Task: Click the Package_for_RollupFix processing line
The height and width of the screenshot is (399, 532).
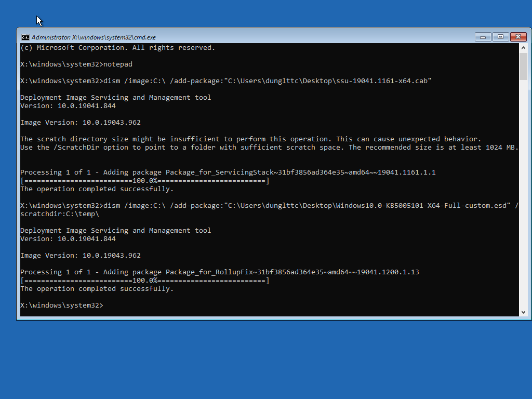Action: tap(220, 272)
